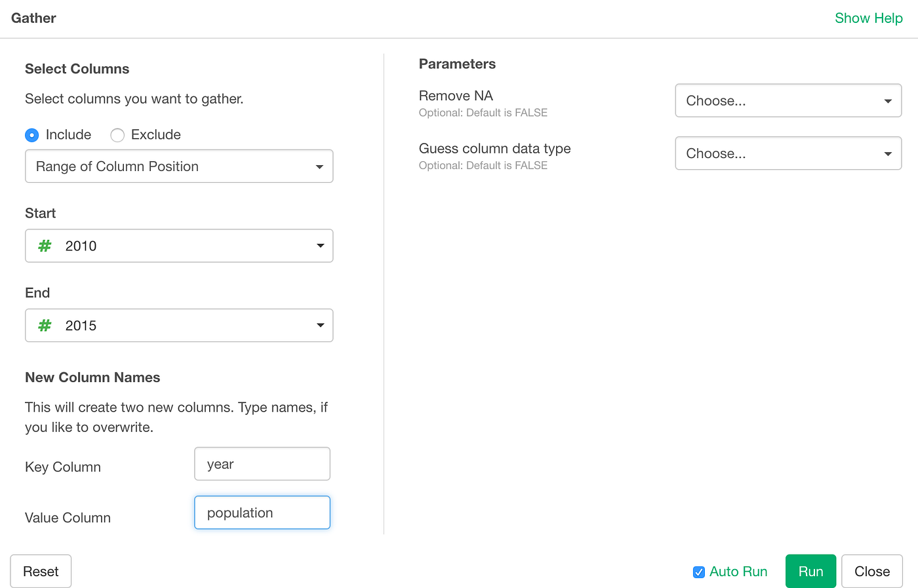Open the Range of Column Position dropdown

coord(179,166)
